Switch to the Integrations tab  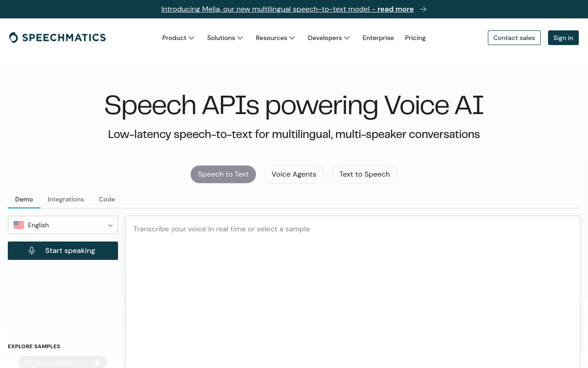pyautogui.click(x=66, y=199)
